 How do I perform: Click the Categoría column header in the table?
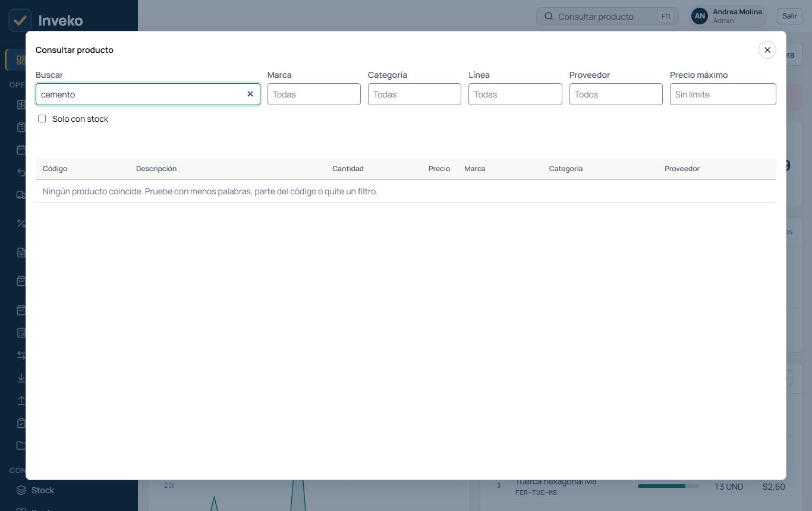(x=566, y=169)
